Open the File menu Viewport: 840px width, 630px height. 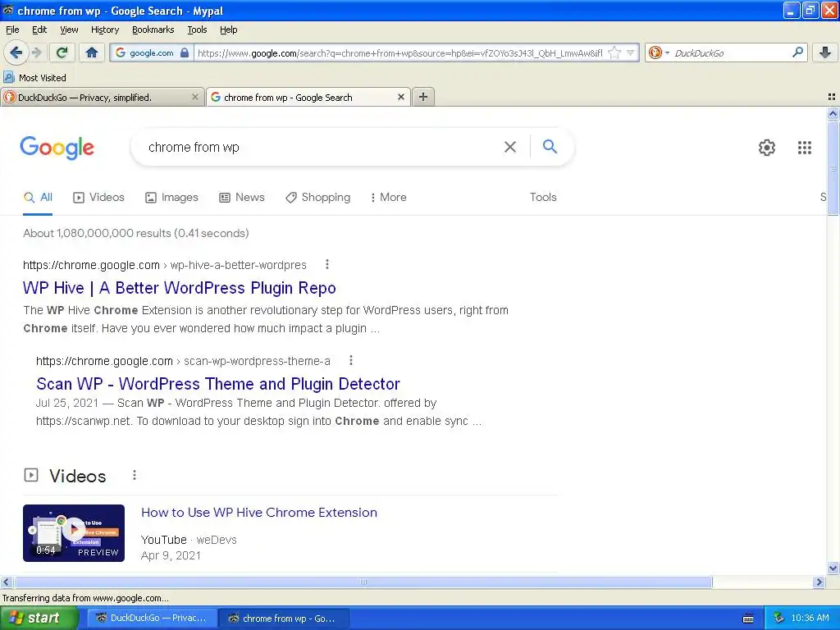click(x=12, y=30)
